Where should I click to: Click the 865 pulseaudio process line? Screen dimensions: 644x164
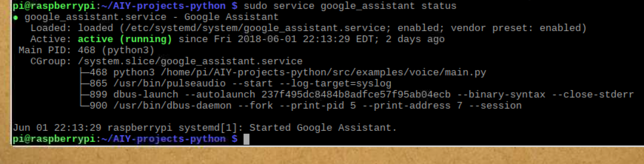[240, 83]
